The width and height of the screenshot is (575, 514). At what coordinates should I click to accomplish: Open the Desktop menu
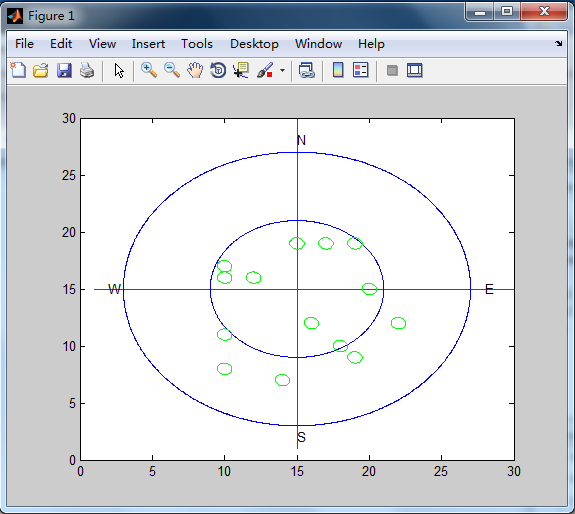(x=254, y=44)
